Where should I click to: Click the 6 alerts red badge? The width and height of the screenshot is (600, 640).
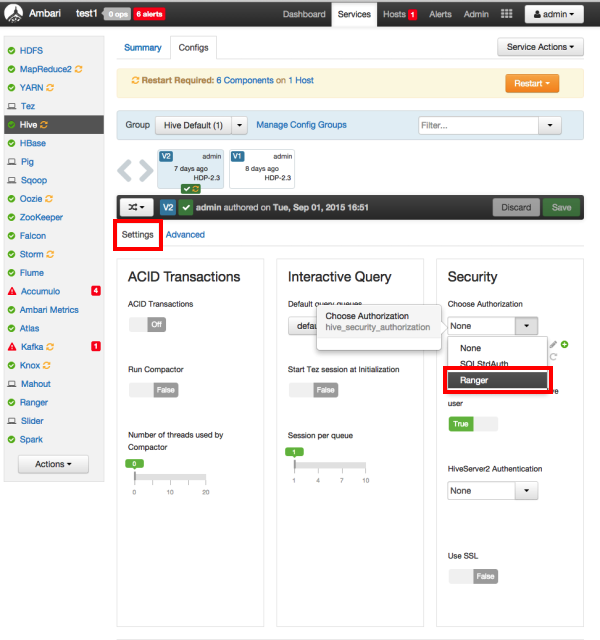149,14
